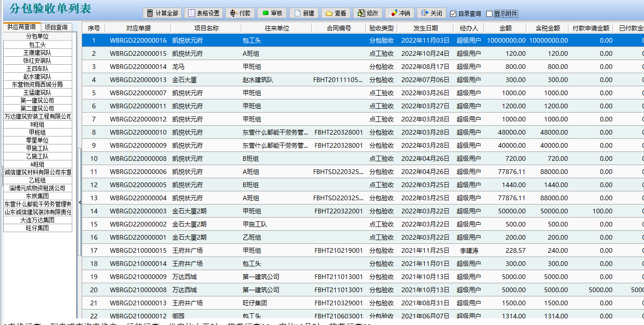Switch to the 项目查询 tab
644x325 pixels.
[x=56, y=27]
